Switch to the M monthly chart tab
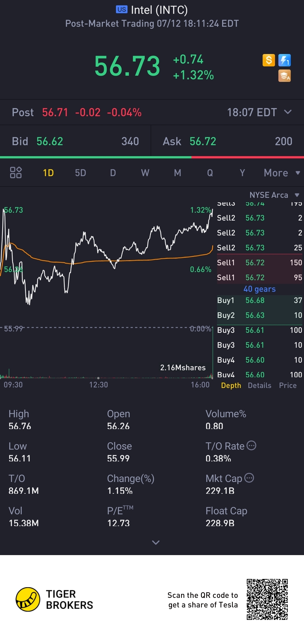 pyautogui.click(x=178, y=173)
